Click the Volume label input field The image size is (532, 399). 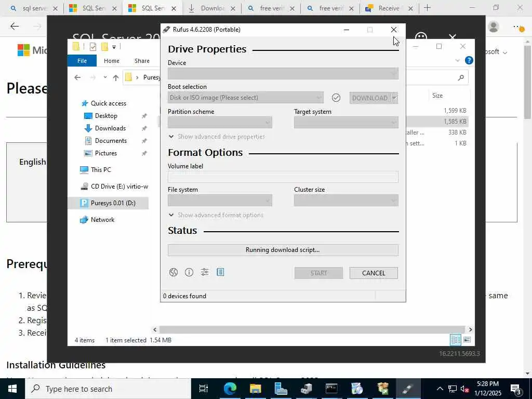pos(283,177)
